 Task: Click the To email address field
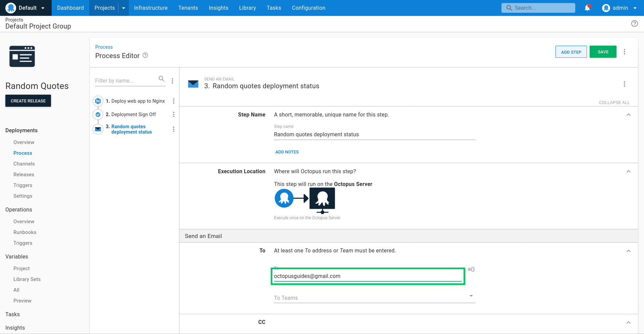(x=368, y=276)
